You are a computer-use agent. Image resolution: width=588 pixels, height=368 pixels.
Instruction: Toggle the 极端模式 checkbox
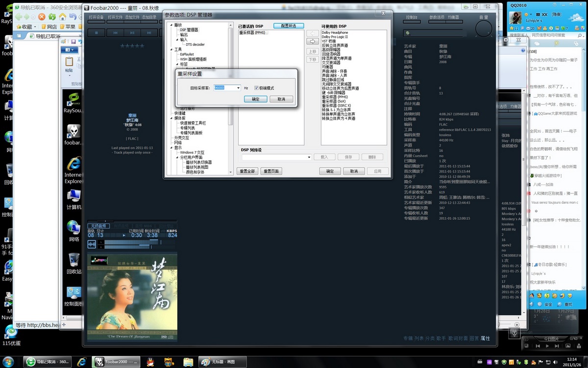tap(256, 88)
